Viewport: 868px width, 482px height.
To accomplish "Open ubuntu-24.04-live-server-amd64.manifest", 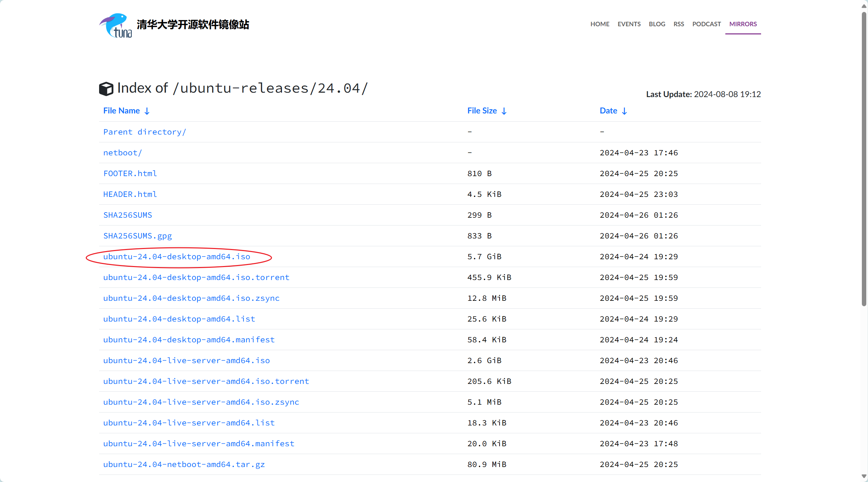I will 199,444.
